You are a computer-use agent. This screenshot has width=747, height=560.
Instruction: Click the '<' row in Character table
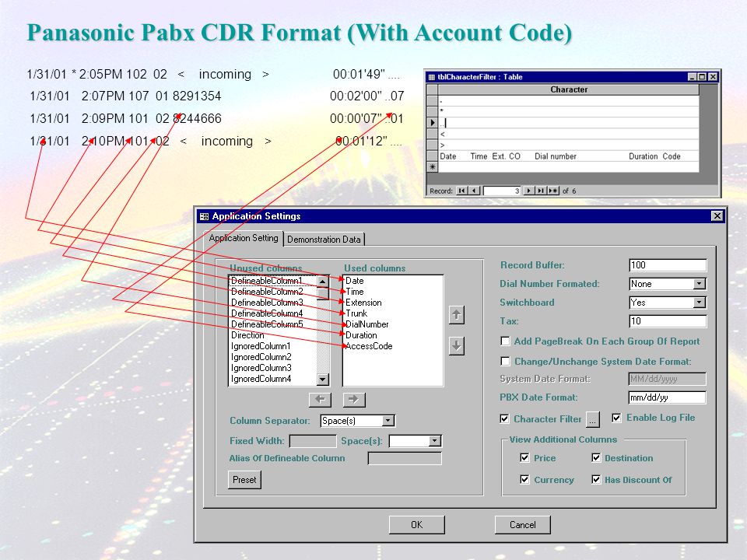[x=569, y=134]
